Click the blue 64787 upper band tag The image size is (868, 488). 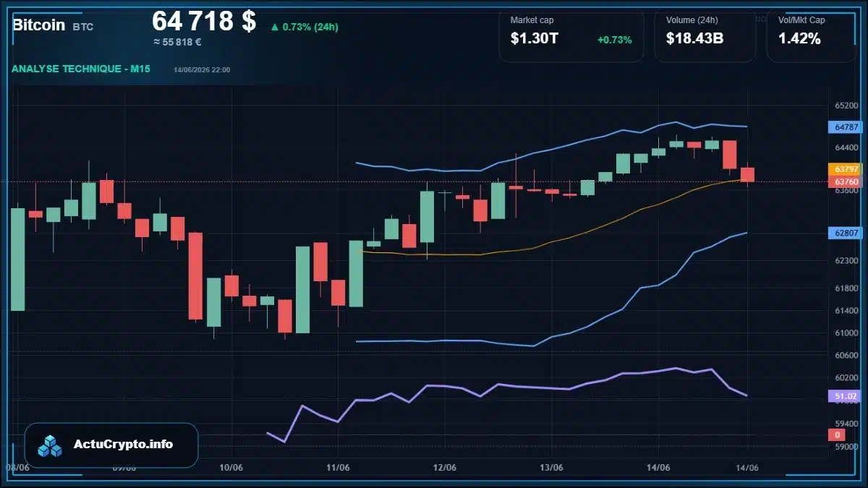846,127
